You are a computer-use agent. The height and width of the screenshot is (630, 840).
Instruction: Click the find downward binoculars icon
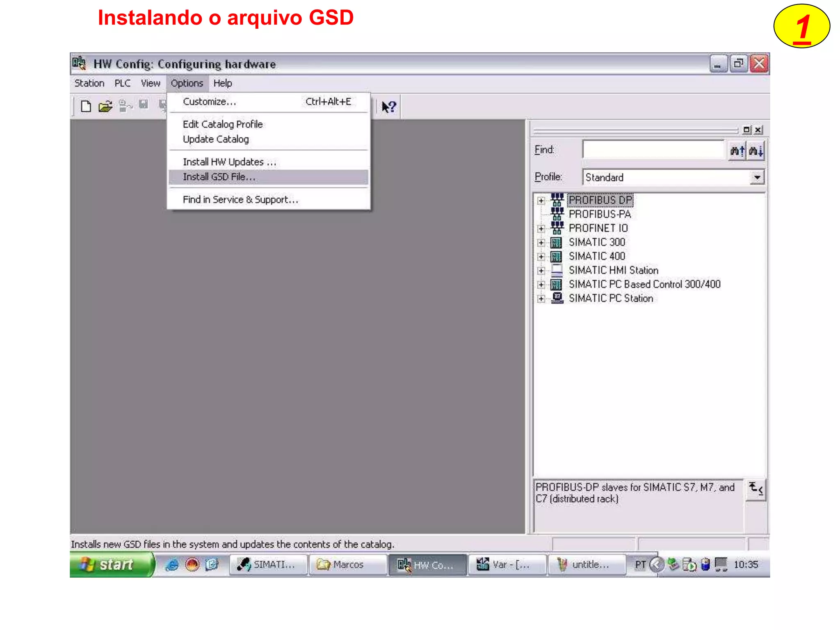point(756,151)
